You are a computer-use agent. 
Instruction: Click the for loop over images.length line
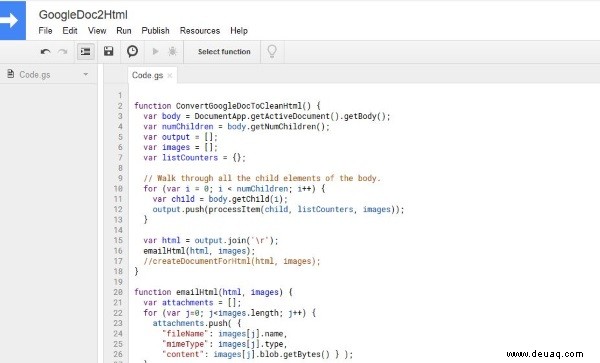pos(230,313)
